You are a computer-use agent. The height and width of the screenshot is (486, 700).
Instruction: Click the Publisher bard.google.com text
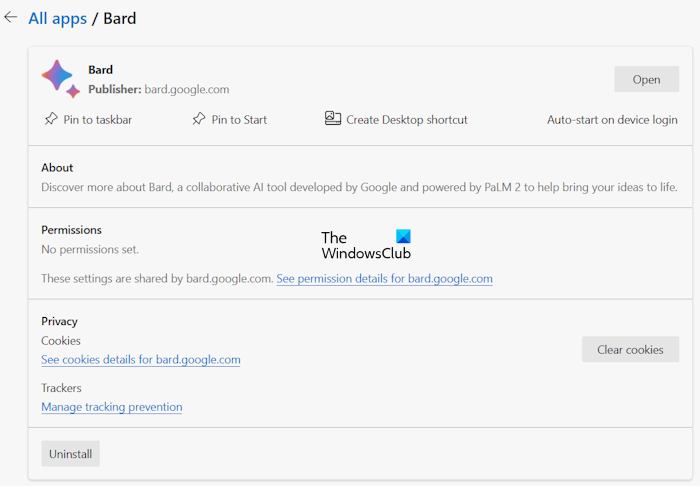pyautogui.click(x=159, y=90)
